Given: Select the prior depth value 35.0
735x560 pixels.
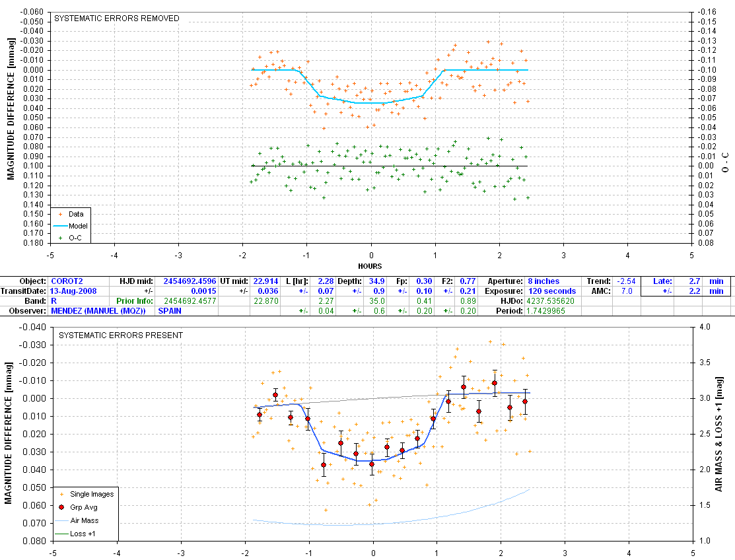Looking at the screenshot, I should coord(377,301).
